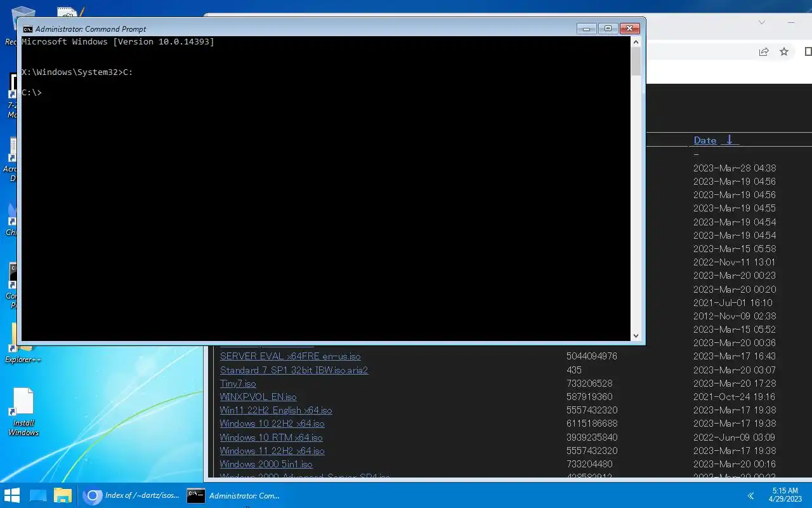Click the file size 733204480
The width and height of the screenshot is (812, 508).
click(589, 464)
